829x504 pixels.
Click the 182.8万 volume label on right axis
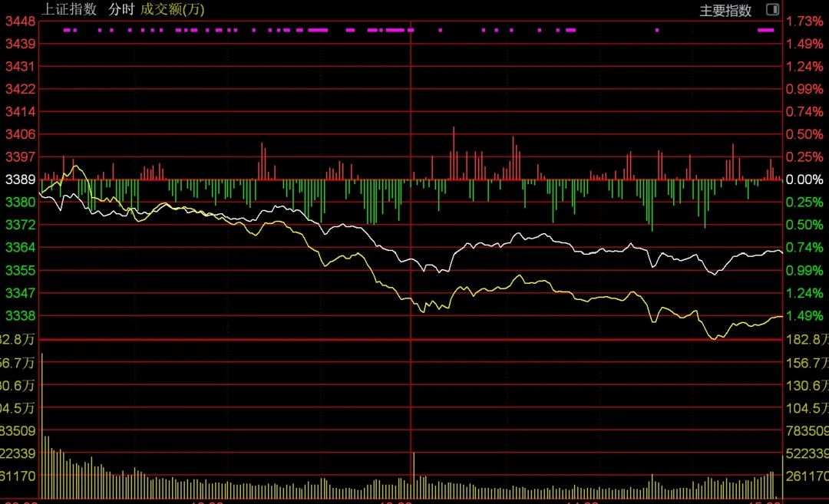coord(808,339)
